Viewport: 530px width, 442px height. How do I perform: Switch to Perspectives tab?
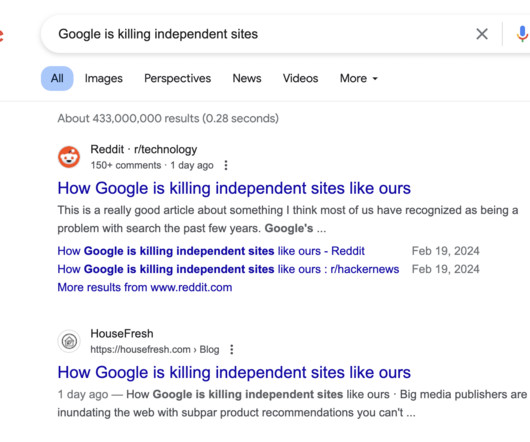tap(177, 78)
